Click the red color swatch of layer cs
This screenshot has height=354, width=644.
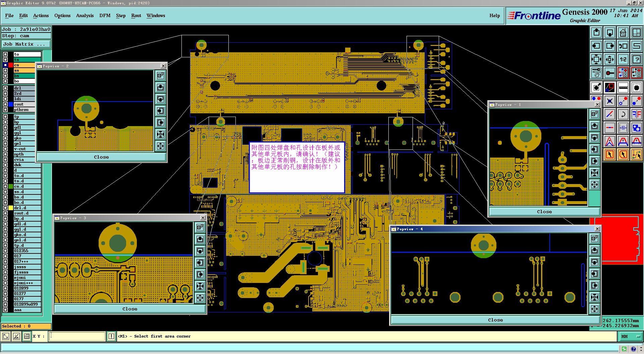coord(11,65)
